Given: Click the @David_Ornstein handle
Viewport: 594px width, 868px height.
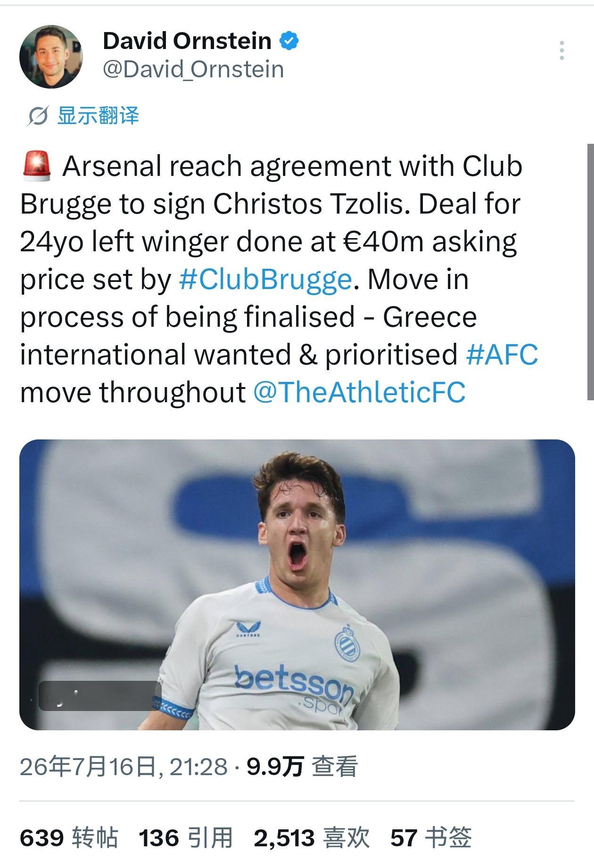Looking at the screenshot, I should tap(193, 70).
